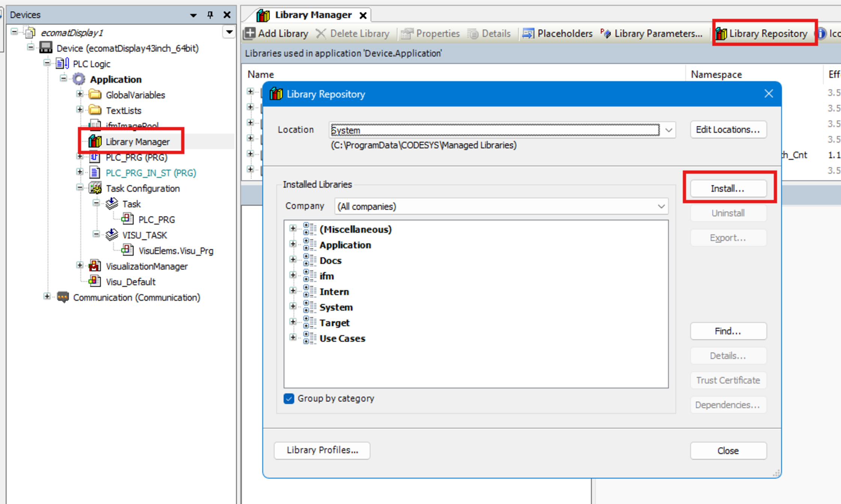841x504 pixels.
Task: Collapse the VISU_TASK node
Action: point(96,234)
